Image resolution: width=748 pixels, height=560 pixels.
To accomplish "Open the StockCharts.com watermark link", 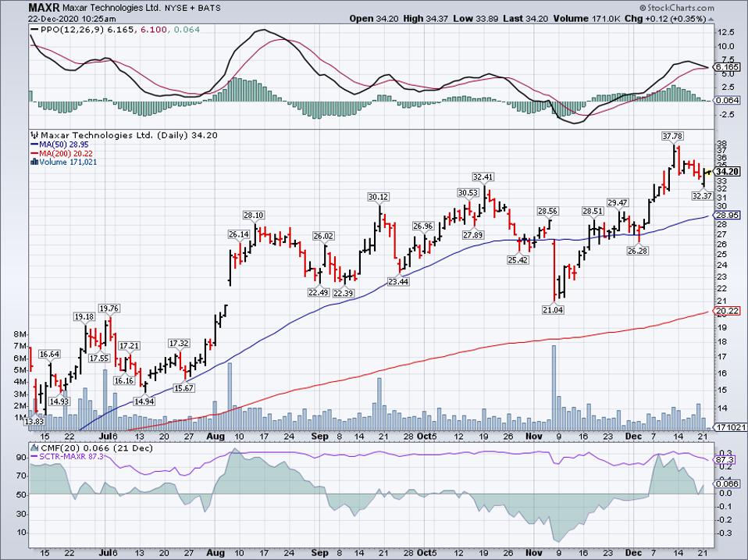I will click(676, 8).
